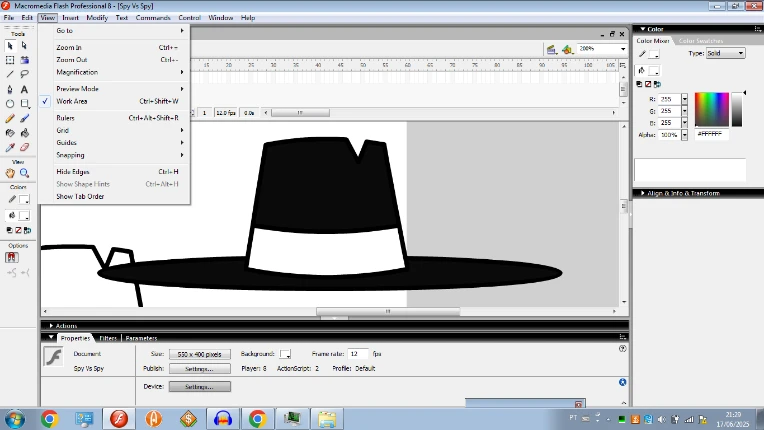Select the Lasso tool

click(24, 75)
